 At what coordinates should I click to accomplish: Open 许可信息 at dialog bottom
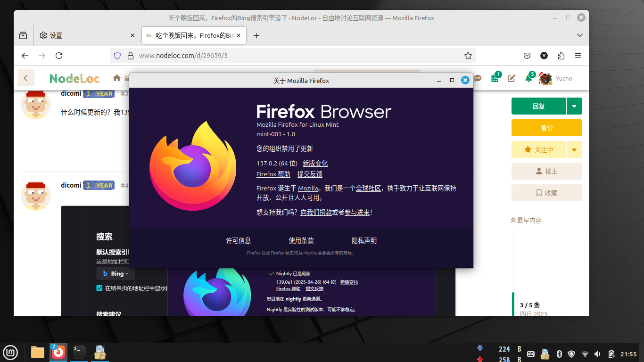(238, 240)
